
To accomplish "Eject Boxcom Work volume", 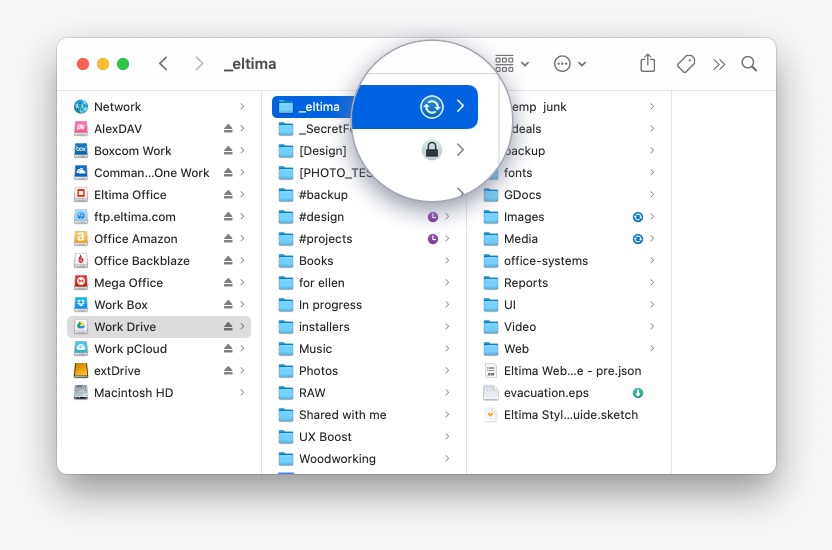I will pos(228,151).
